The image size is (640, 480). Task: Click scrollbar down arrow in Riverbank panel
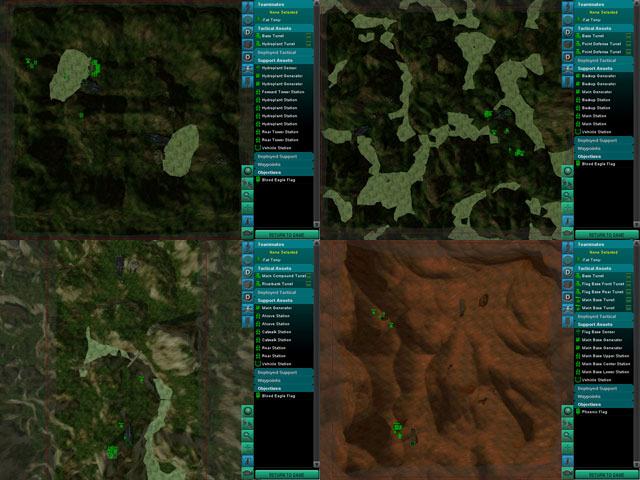point(316,464)
